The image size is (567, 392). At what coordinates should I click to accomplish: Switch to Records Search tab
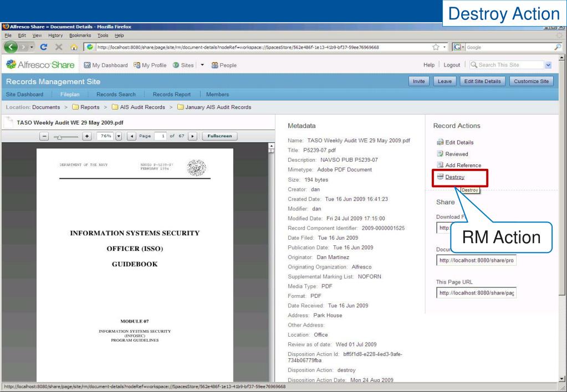tap(116, 94)
